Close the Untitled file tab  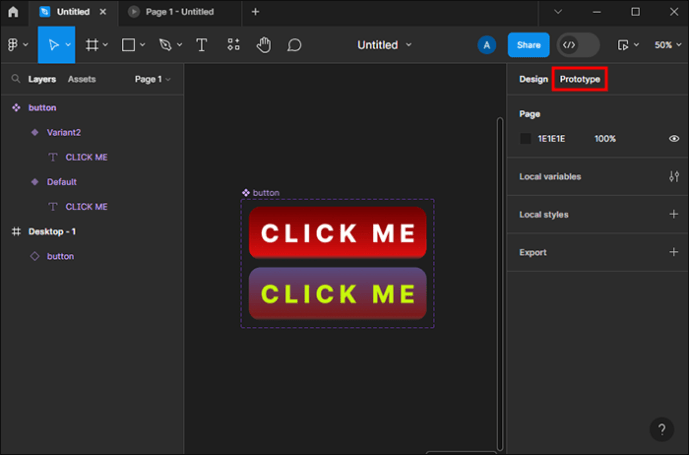[103, 12]
